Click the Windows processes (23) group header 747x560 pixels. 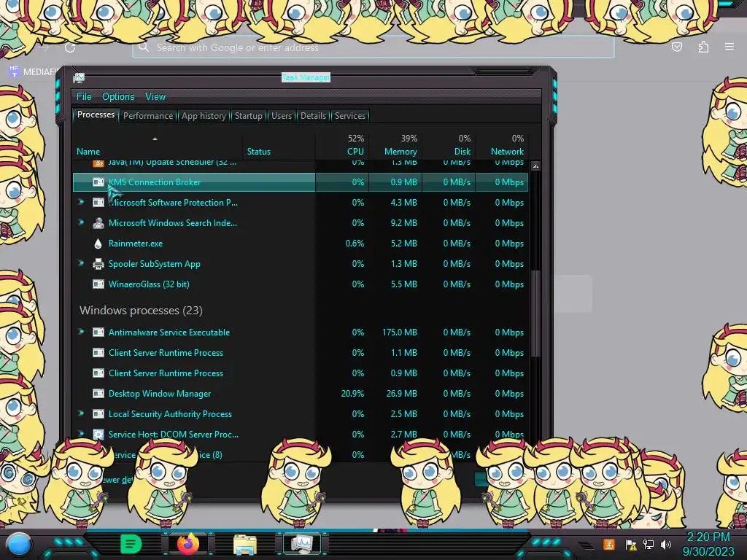coord(141,311)
